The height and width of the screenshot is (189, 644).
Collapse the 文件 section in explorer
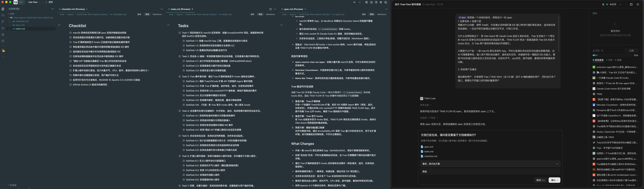coord(12,14)
